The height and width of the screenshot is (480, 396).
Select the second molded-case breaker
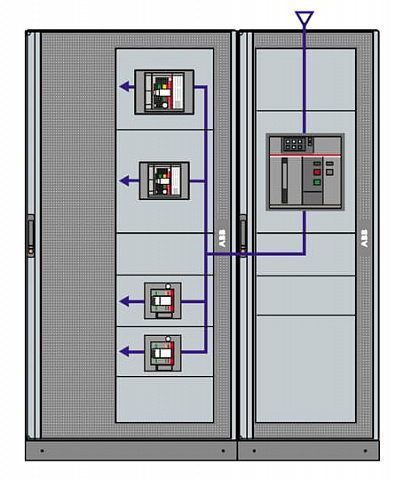[x=164, y=181]
